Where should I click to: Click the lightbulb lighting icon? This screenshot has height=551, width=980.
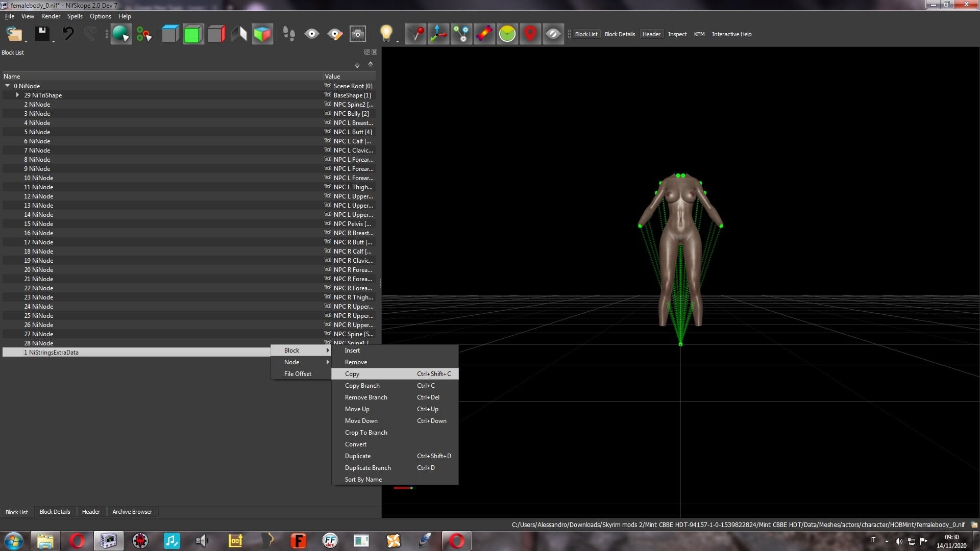tap(386, 34)
